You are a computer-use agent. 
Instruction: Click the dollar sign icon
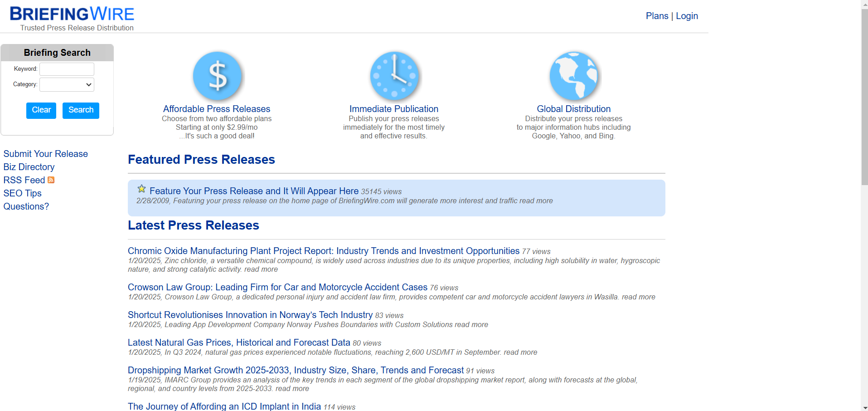coord(217,76)
